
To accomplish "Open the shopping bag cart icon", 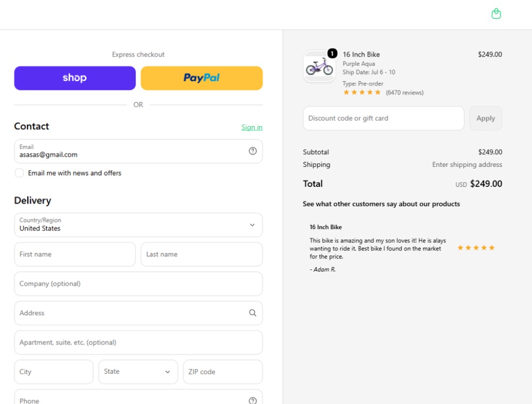I will [496, 14].
